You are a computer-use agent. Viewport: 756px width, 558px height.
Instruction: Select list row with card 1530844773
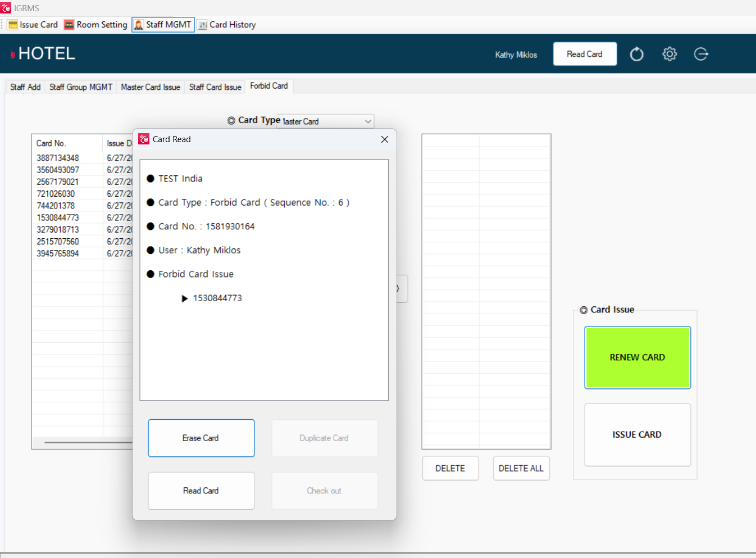coord(58,217)
